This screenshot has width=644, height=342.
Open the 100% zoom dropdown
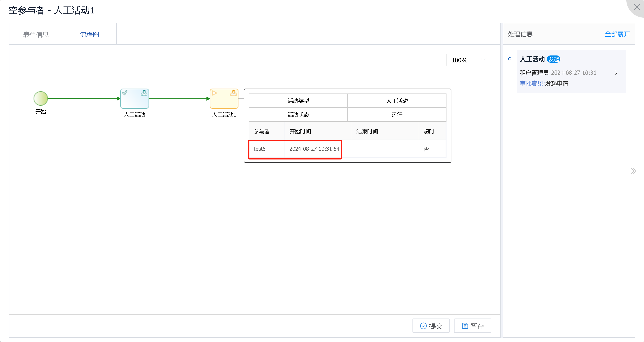[468, 60]
